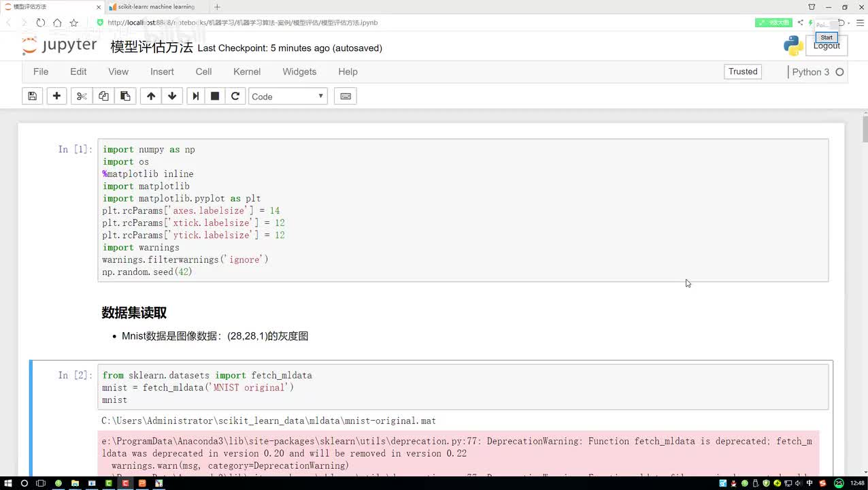Click the In [1] cell prompt
Screen dimensions: 868x490
(75, 149)
